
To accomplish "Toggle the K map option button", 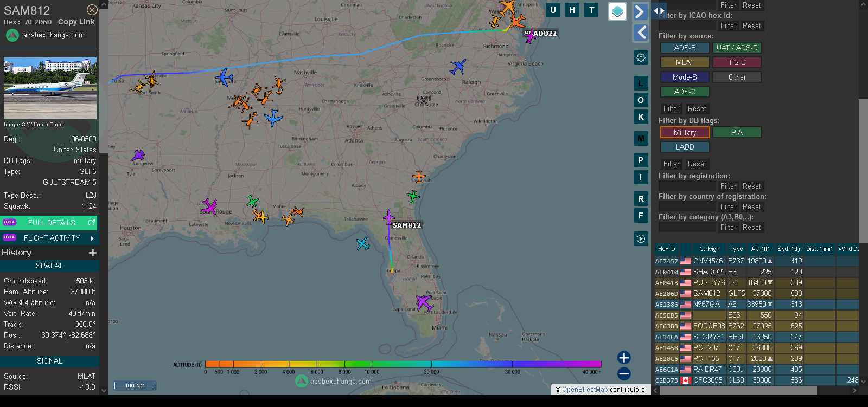I will (x=641, y=117).
